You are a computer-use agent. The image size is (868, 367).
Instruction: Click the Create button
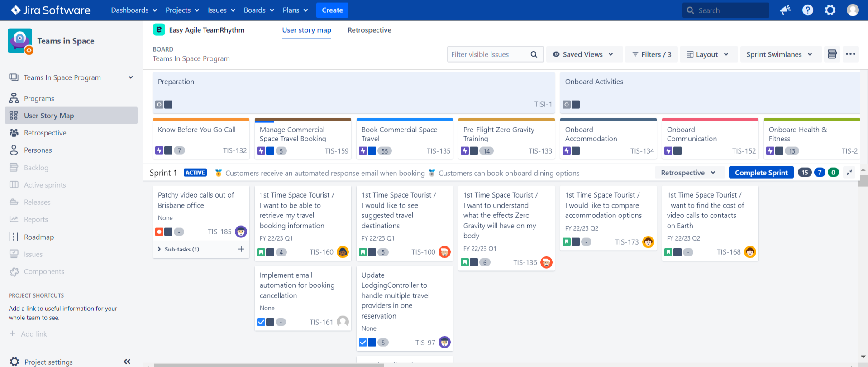[332, 10]
